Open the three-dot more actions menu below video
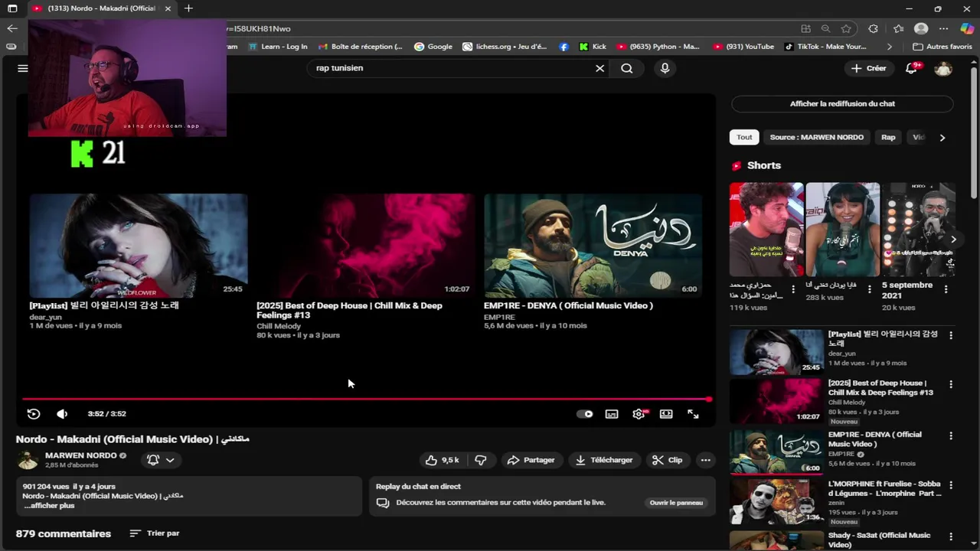980x551 pixels. [x=706, y=460]
